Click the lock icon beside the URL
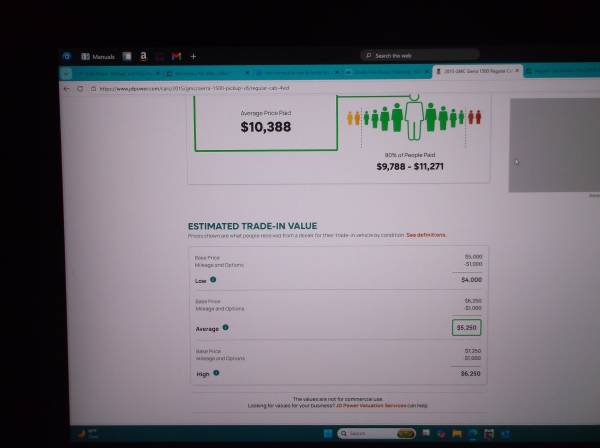The height and width of the screenshot is (448, 600). click(x=93, y=89)
